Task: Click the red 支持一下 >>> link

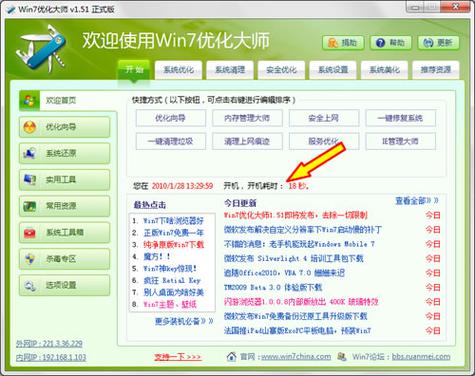Action: tap(178, 357)
